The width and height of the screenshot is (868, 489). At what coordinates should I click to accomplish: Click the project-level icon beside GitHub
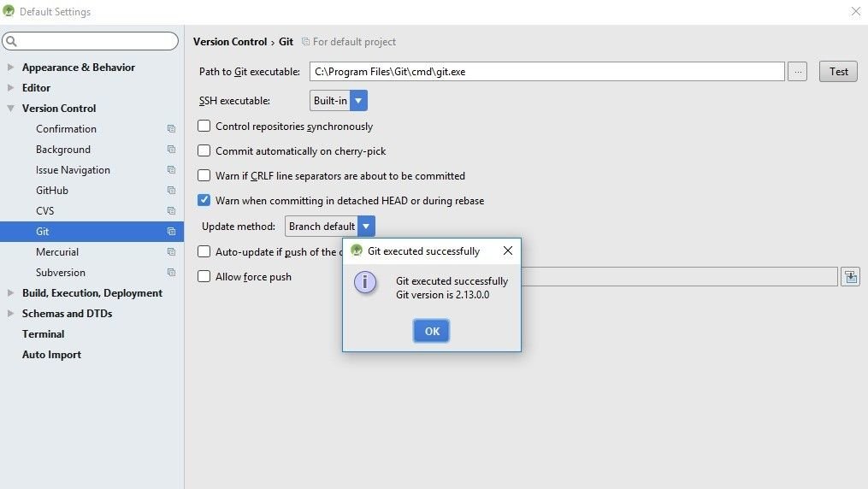pyautogui.click(x=172, y=191)
